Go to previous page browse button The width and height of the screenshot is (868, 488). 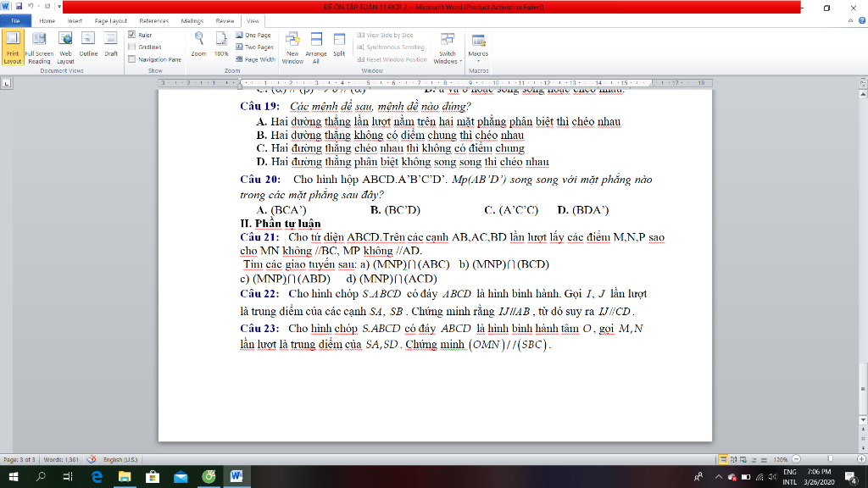coord(862,430)
